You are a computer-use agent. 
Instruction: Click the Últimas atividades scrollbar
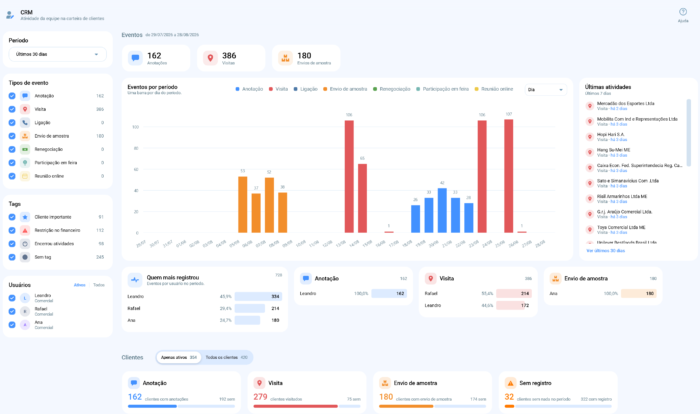click(688, 133)
